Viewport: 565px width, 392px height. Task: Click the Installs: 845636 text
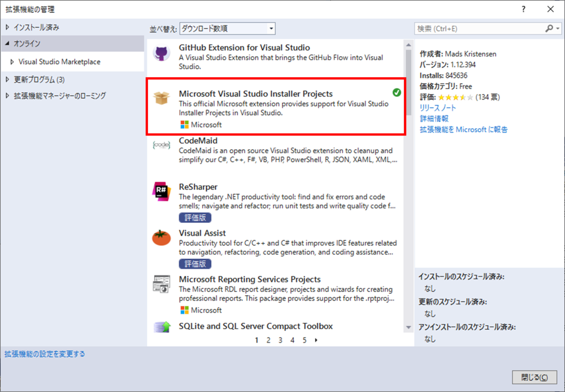tap(444, 75)
